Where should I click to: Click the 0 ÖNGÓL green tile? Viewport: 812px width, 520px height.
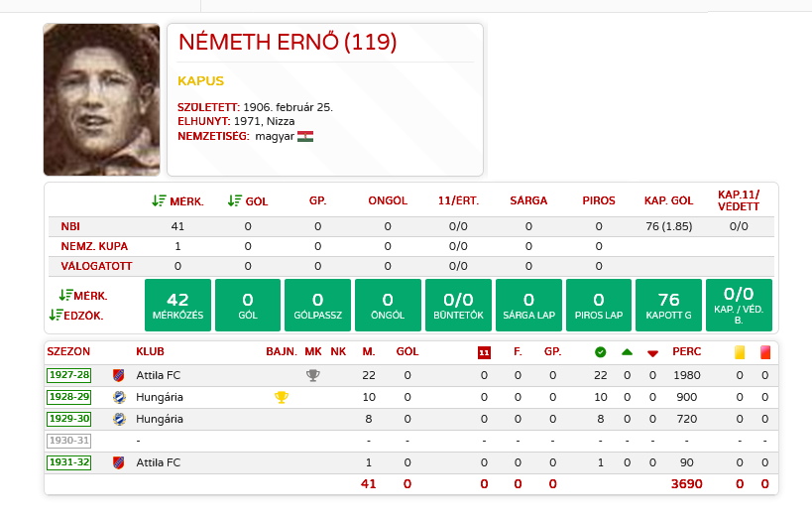[x=388, y=306]
